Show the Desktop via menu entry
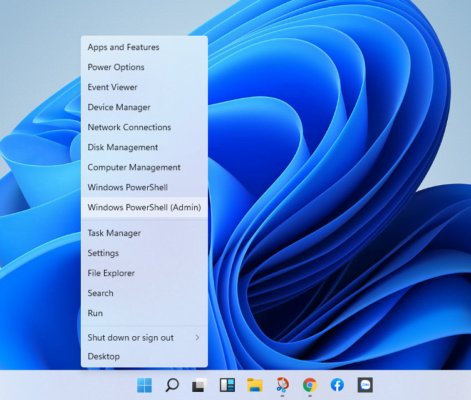Screen dimensions: 471x400 point(144,356)
